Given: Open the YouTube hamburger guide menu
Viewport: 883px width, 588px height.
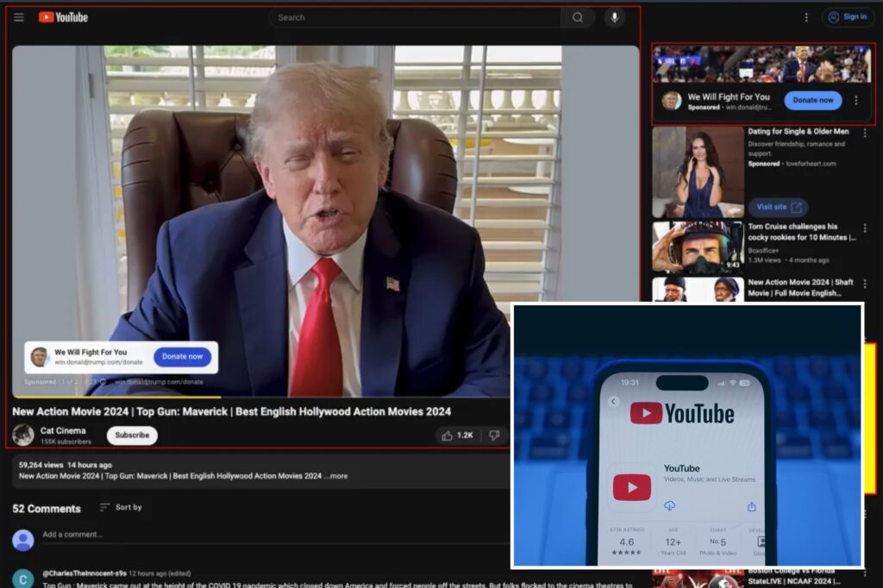Looking at the screenshot, I should tap(19, 17).
